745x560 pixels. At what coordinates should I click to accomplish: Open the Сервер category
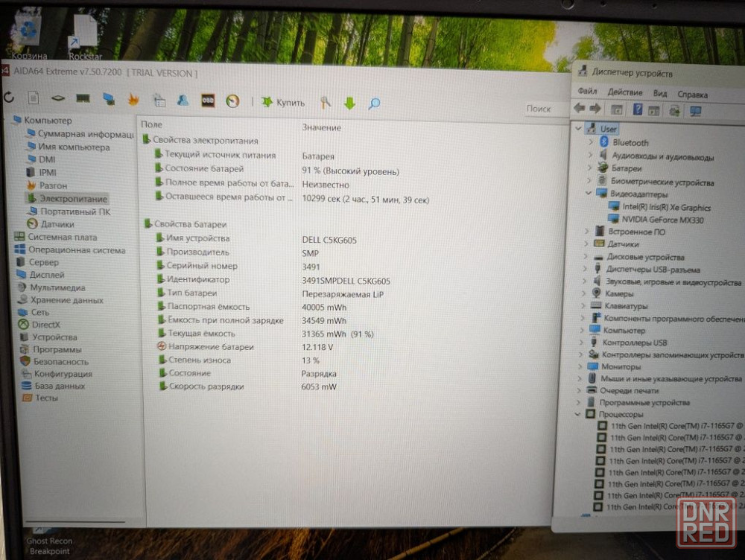tap(37, 261)
